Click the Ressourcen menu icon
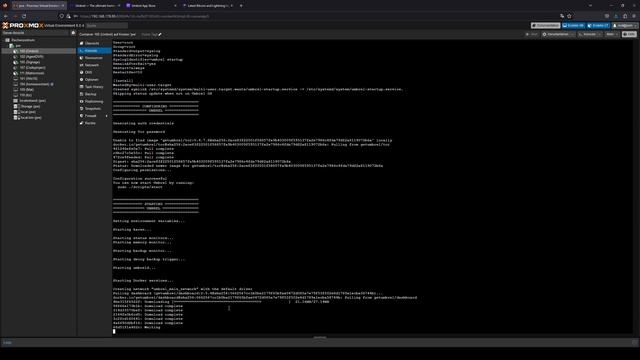This screenshot has height=360, width=640. (82, 58)
